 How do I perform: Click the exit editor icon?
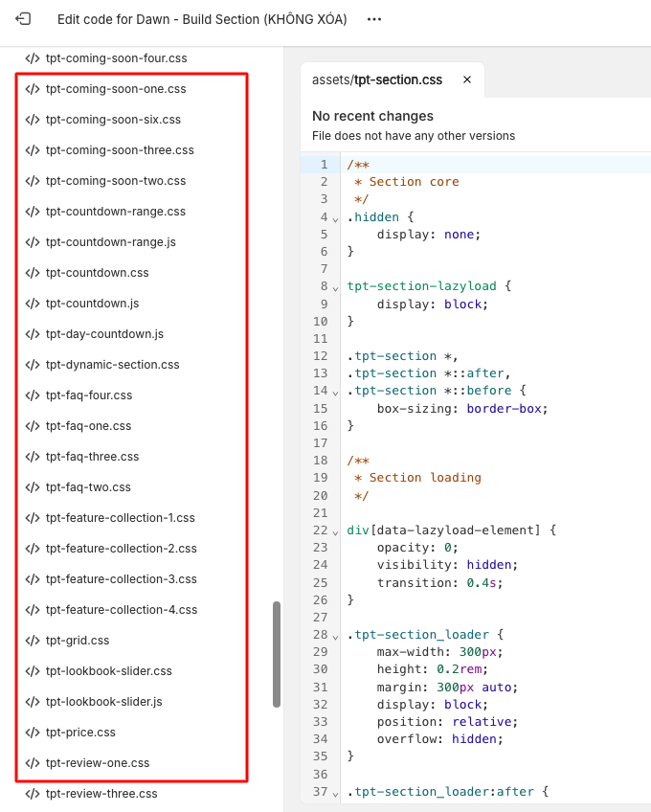click(x=23, y=19)
